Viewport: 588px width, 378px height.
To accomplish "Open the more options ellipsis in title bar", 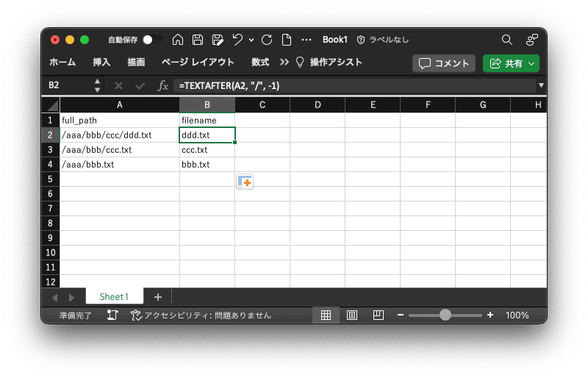I will [x=306, y=40].
